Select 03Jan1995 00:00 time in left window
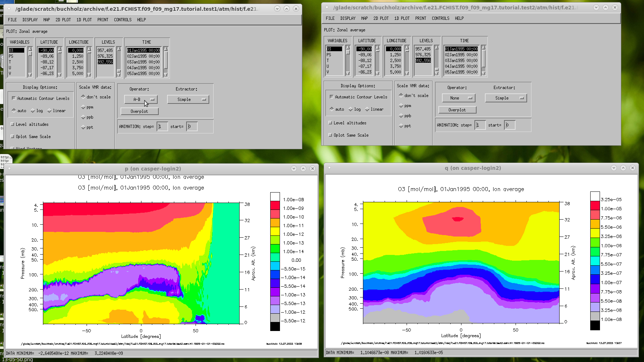 143,62
